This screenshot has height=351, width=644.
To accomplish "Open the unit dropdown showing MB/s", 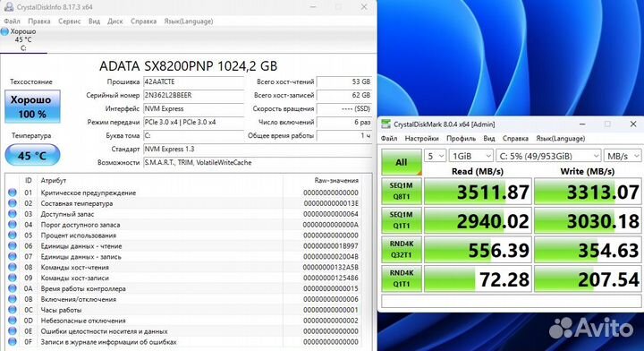I will (622, 156).
